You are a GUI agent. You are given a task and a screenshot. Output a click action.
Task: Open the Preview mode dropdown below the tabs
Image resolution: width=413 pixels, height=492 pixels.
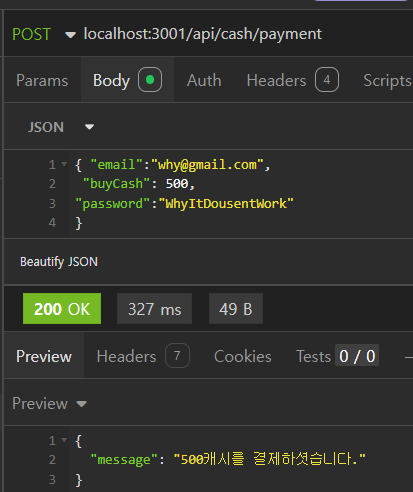pos(49,403)
